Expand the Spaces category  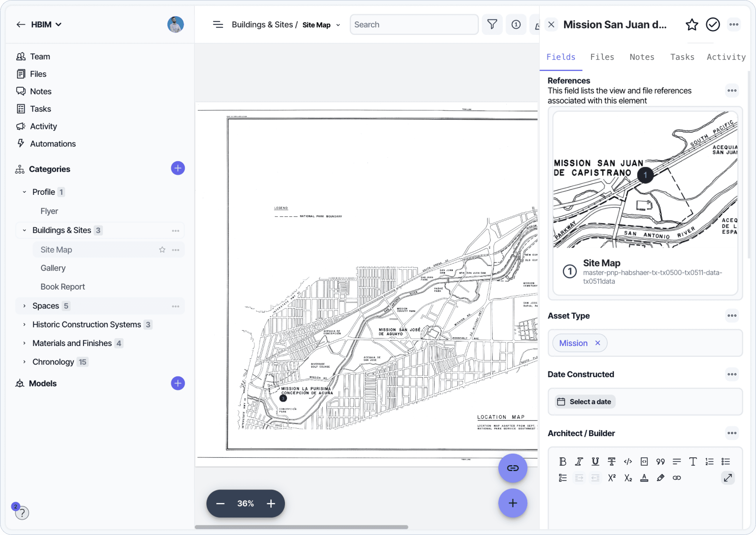point(24,306)
